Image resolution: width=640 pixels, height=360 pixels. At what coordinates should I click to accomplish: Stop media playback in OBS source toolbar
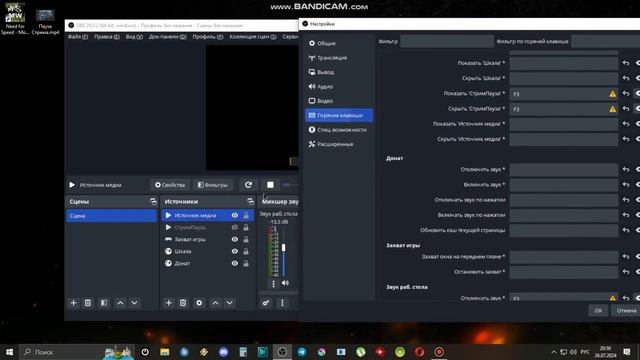270,185
